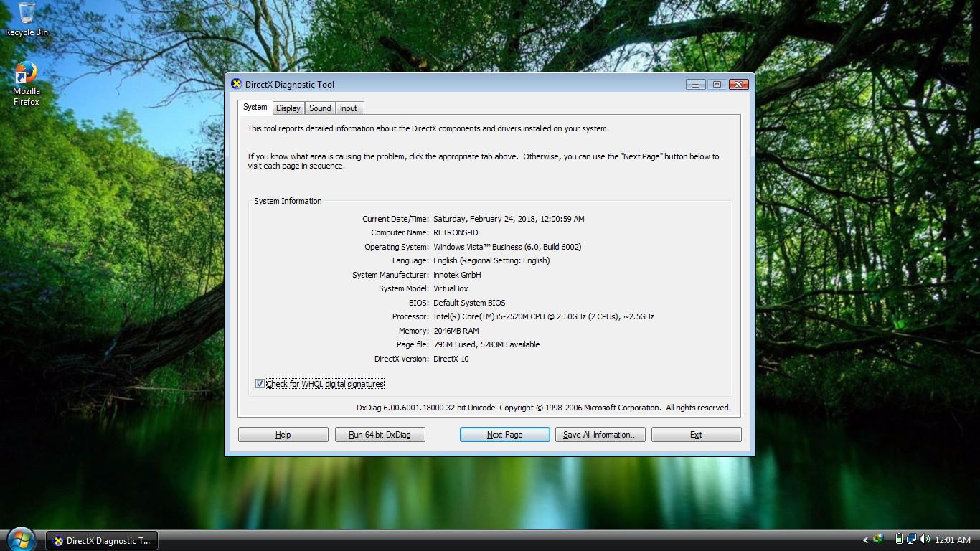Click the DirectX Version value DirectX 10
This screenshot has height=551, width=980.
tap(451, 359)
